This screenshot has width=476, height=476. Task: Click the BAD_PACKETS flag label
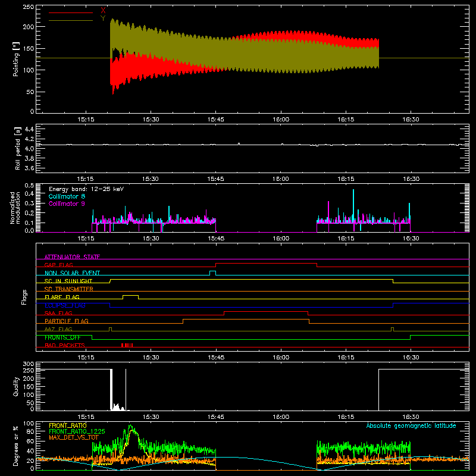65,345
